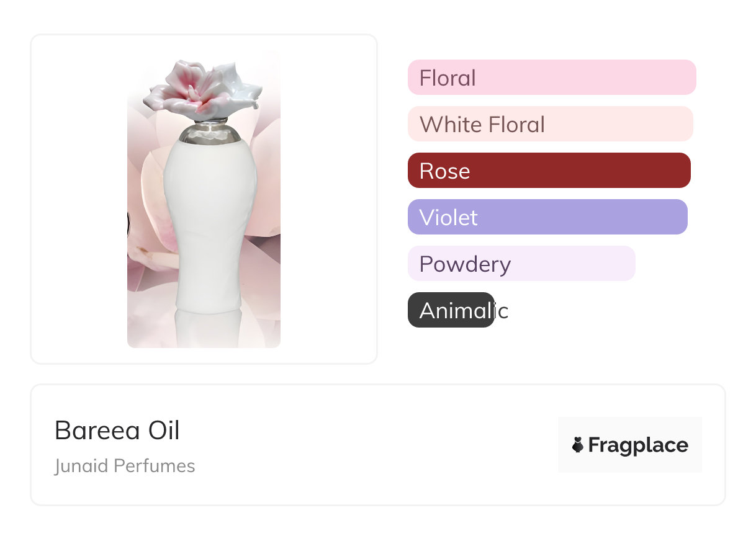Click empty space between product title and Fragplace
Image resolution: width=756 pixels, height=536 pixels.
pyautogui.click(x=372, y=445)
